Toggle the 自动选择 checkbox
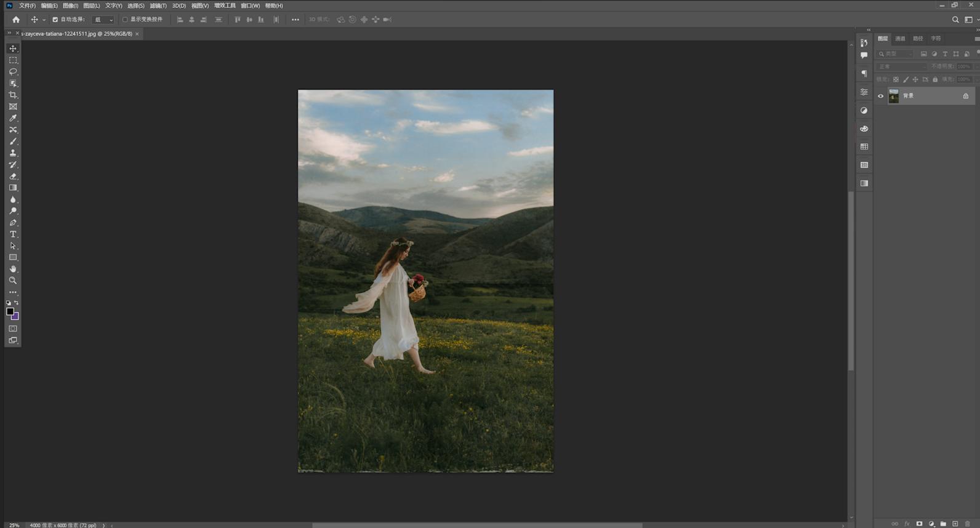The height and width of the screenshot is (528, 980). coord(55,20)
